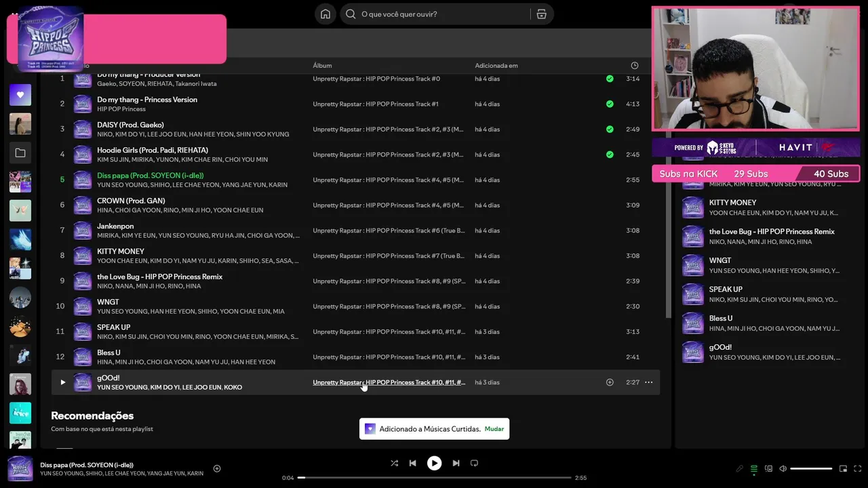This screenshot has width=868, height=488.
Task: Open playing Diss papa title in track list
Action: 150,176
